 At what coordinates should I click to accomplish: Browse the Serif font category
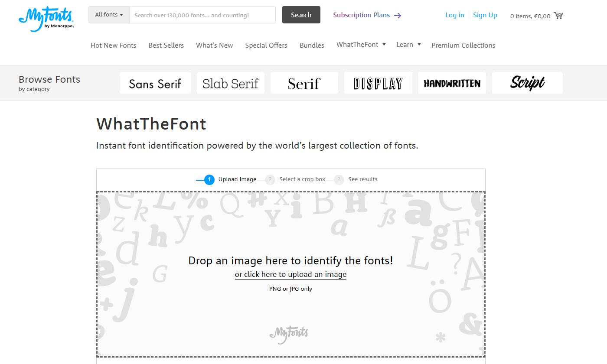(304, 83)
